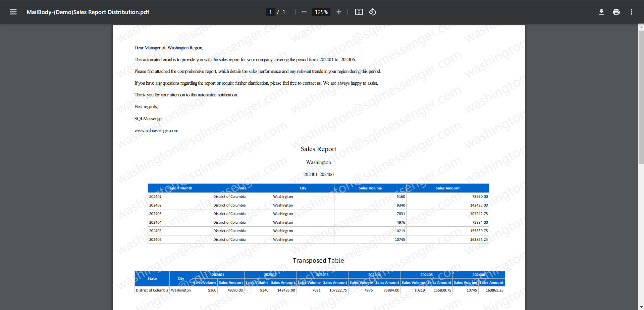This screenshot has width=644, height=310.
Task: Click the Best regards closing line
Action: [x=146, y=106]
